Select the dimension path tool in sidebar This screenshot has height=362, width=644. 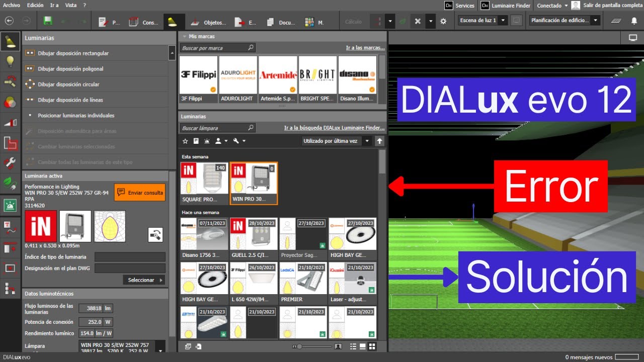pyautogui.click(x=10, y=288)
